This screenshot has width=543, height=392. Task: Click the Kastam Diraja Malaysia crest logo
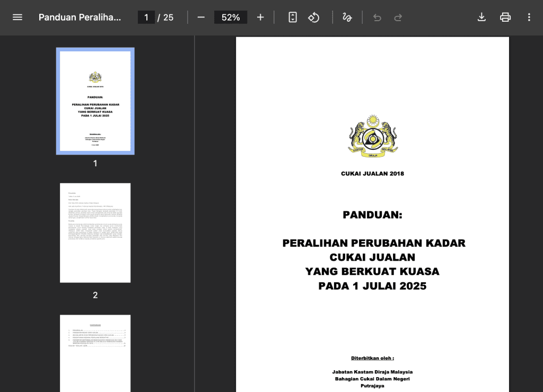tap(373, 136)
